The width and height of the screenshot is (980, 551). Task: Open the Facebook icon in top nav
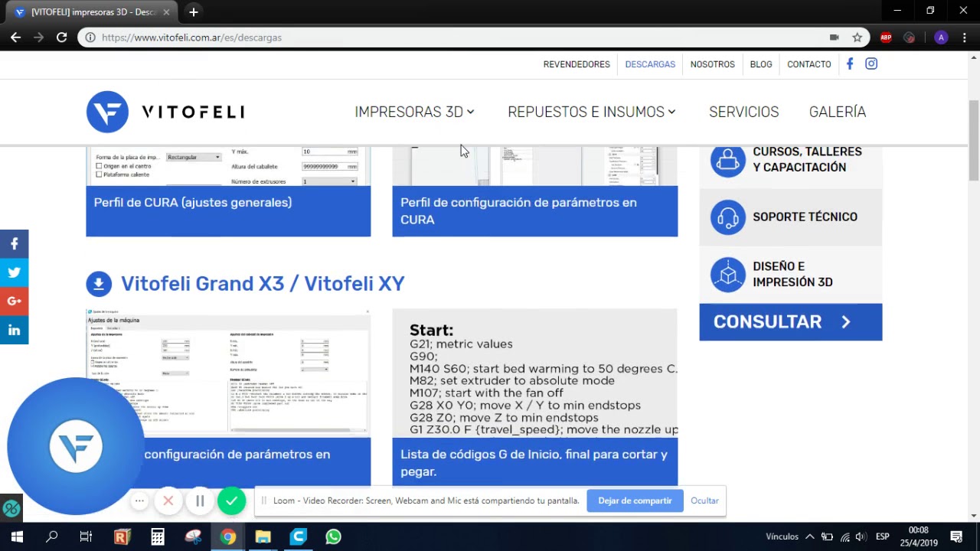[850, 64]
